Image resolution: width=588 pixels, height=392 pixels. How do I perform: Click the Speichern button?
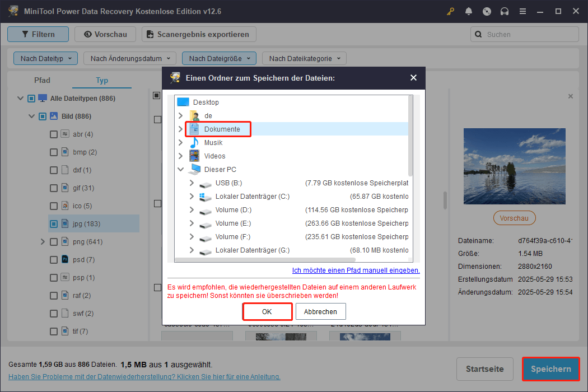tap(550, 369)
